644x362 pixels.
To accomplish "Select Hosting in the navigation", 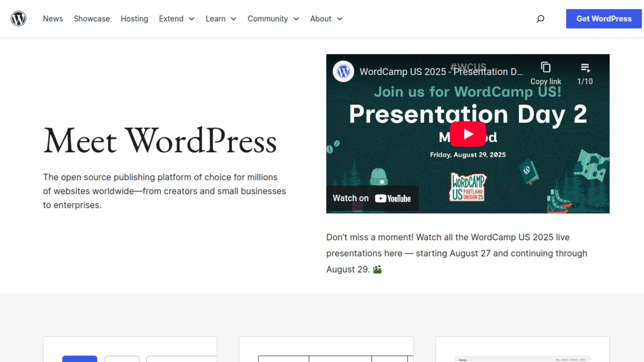I will tap(134, 19).
